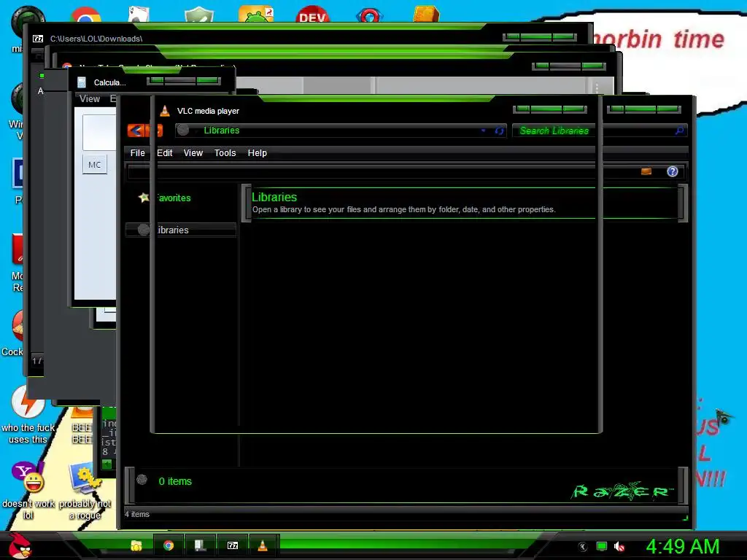Click the muted volume tray icon
747x560 pixels.
tap(619, 547)
